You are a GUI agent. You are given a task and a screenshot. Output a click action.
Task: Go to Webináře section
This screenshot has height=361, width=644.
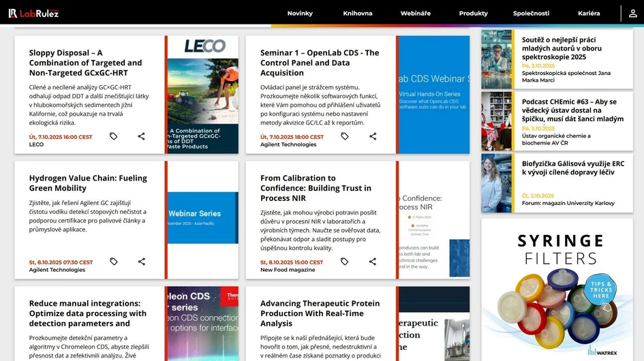point(416,13)
